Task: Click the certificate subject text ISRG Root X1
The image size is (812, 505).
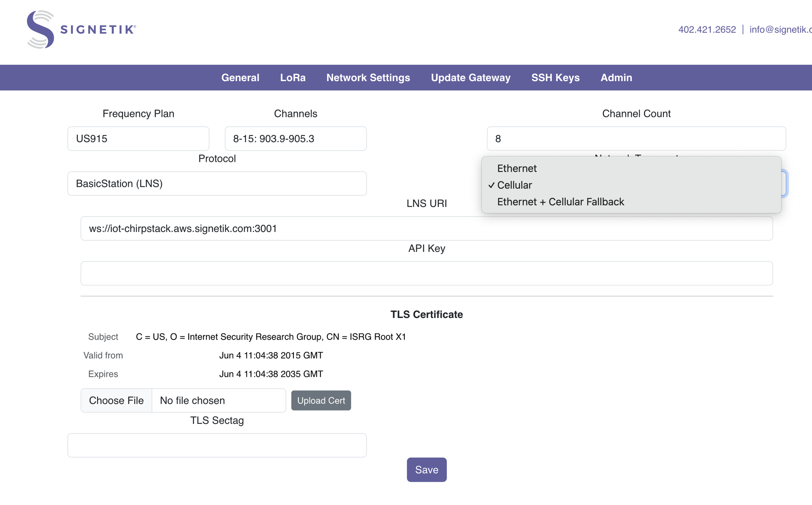Action: click(271, 337)
